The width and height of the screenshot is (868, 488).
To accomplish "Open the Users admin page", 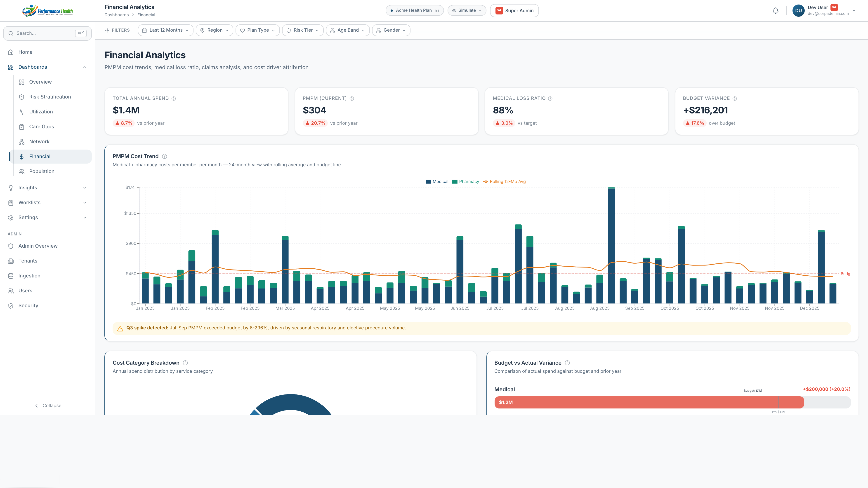I will (47, 291).
